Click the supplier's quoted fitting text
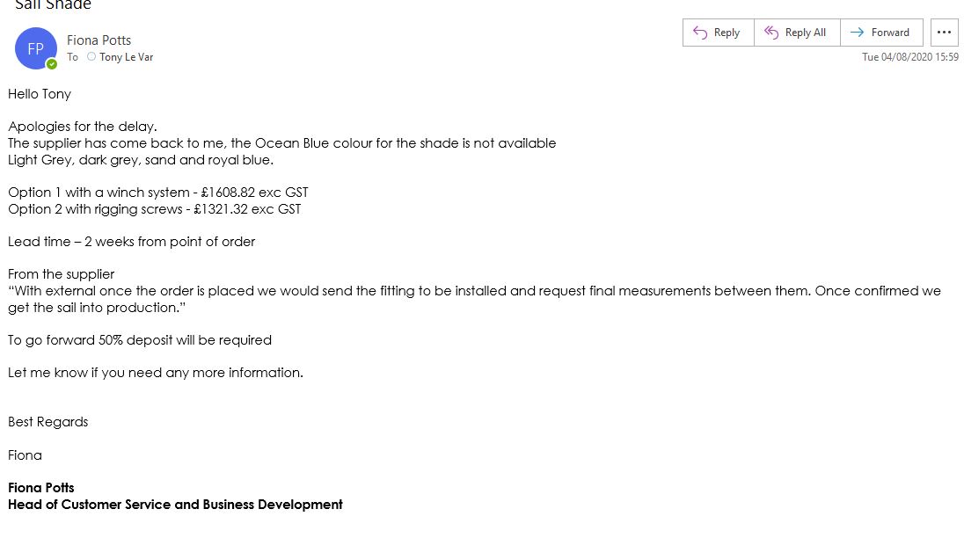The image size is (964, 560). click(x=474, y=291)
